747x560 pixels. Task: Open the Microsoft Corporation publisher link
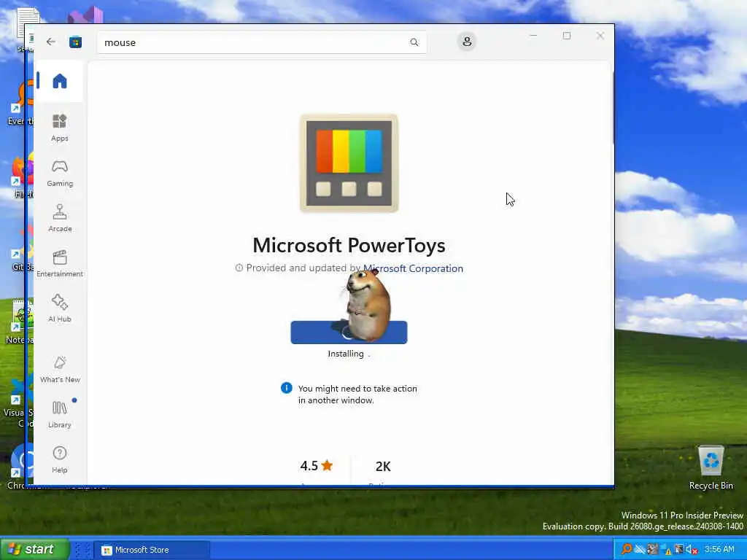coord(413,268)
